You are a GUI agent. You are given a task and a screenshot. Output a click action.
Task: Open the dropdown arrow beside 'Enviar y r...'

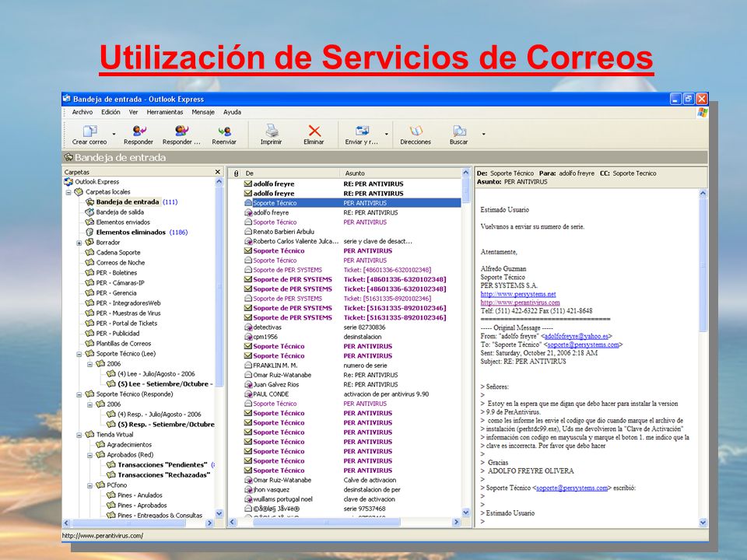click(x=387, y=134)
